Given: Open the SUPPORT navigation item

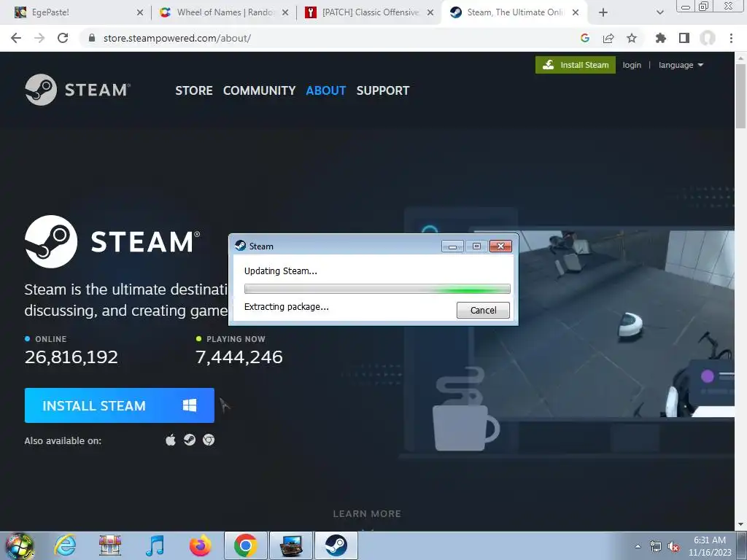Looking at the screenshot, I should pyautogui.click(x=382, y=90).
